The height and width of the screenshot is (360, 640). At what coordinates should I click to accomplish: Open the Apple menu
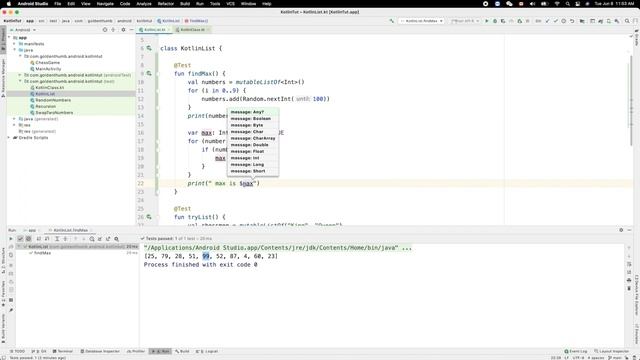(9, 4)
